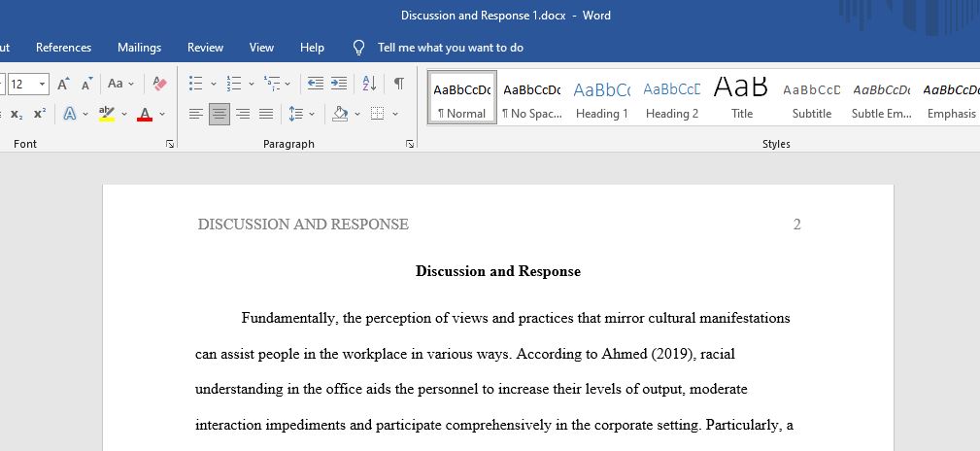Switch to the Review tab
This screenshot has width=980, height=451.
coord(205,48)
